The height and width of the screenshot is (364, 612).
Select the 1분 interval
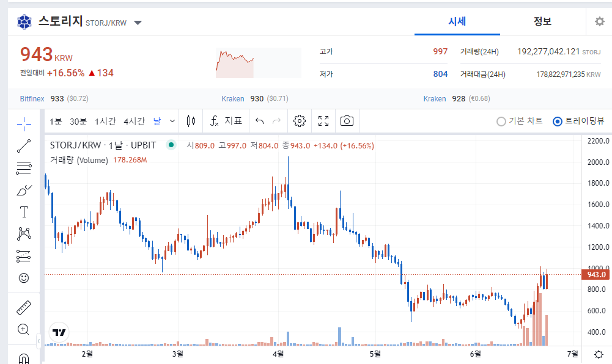click(56, 122)
